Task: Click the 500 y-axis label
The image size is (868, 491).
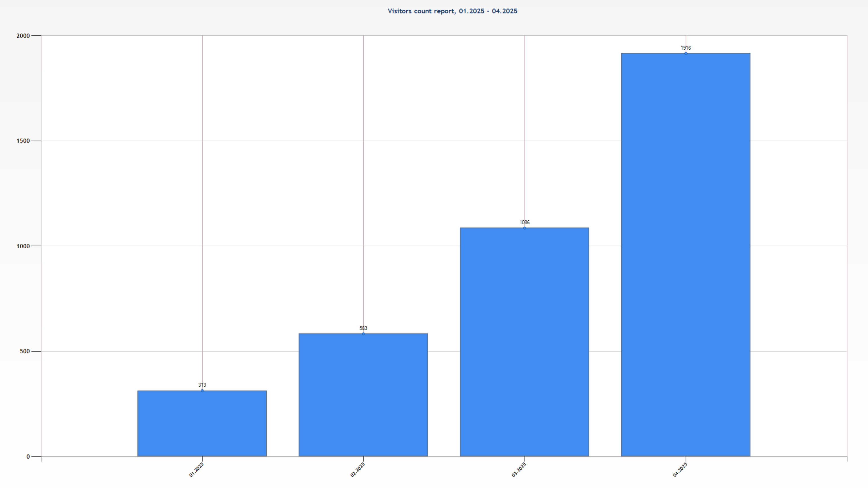Action: 25,351
